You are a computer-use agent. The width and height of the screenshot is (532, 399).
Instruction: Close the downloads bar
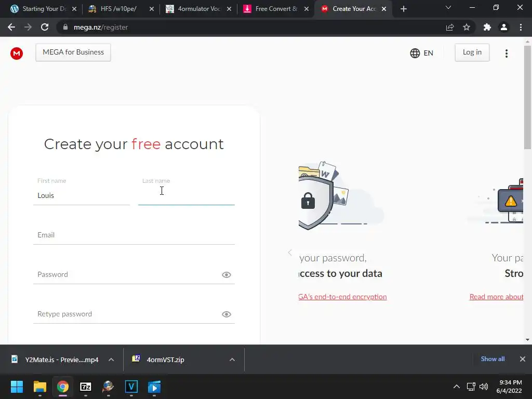pos(523,359)
